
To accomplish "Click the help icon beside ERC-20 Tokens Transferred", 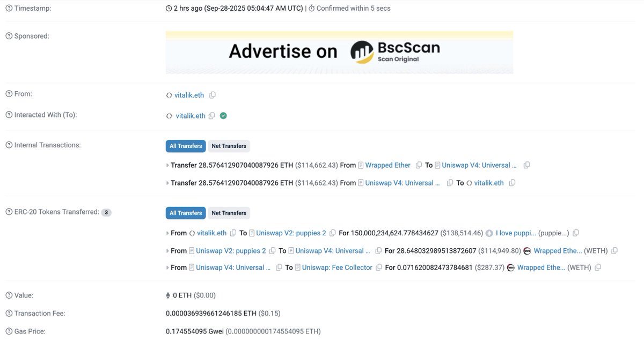I will click(9, 212).
